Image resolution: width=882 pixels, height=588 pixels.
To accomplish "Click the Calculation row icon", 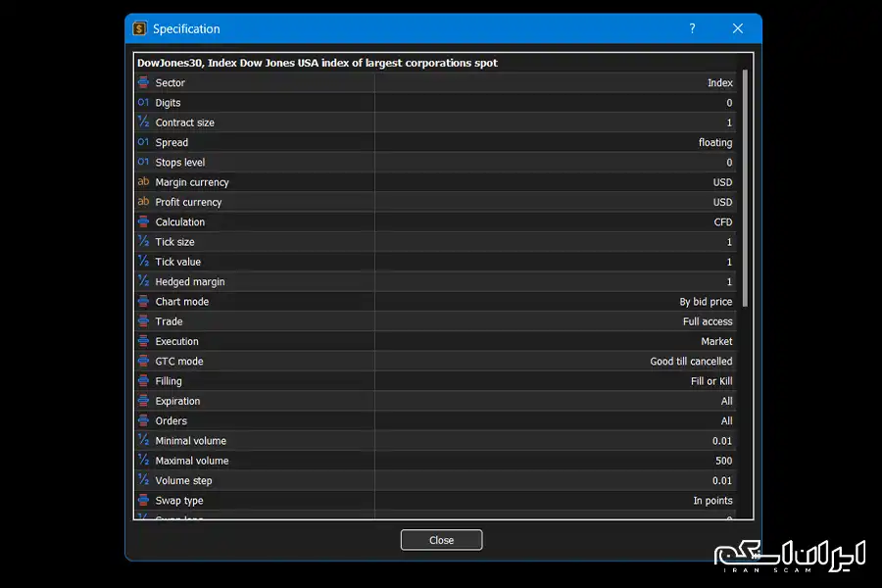I will coord(143,221).
